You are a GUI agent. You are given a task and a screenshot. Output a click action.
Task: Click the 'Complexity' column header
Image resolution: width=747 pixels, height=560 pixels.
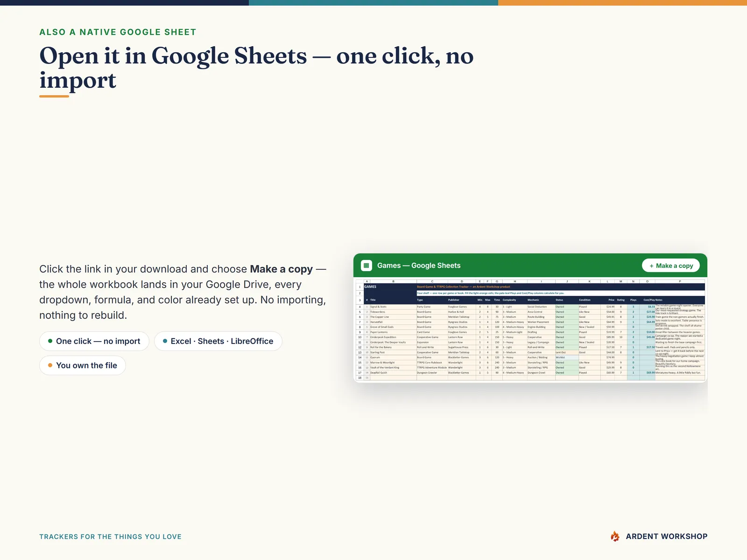click(514, 300)
